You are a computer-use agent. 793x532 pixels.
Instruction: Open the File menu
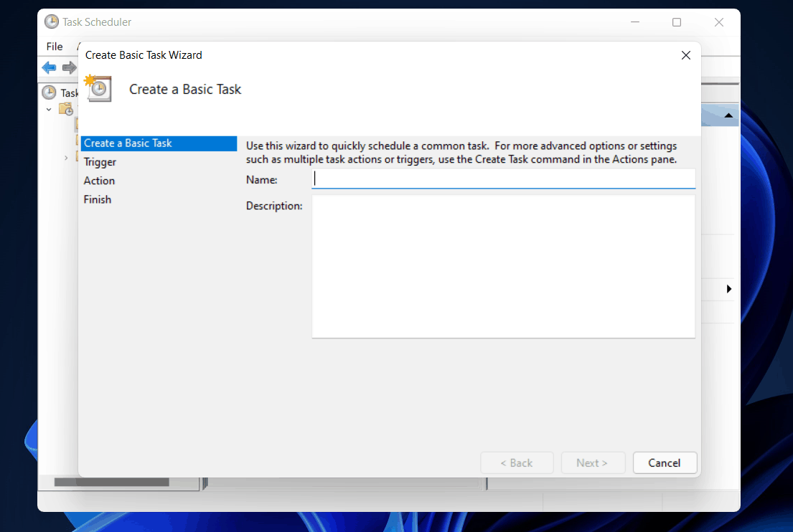(x=54, y=46)
